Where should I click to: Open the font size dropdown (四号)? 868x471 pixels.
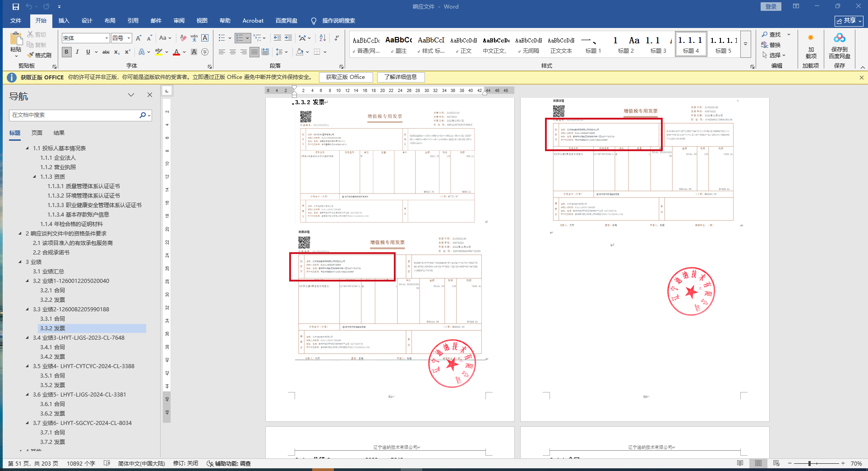[129, 38]
